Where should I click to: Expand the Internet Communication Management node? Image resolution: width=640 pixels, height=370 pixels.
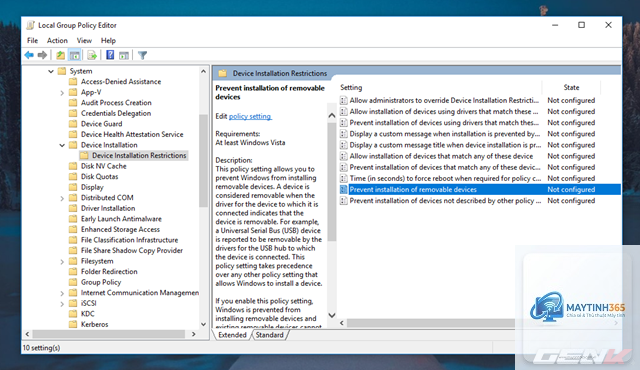62,293
